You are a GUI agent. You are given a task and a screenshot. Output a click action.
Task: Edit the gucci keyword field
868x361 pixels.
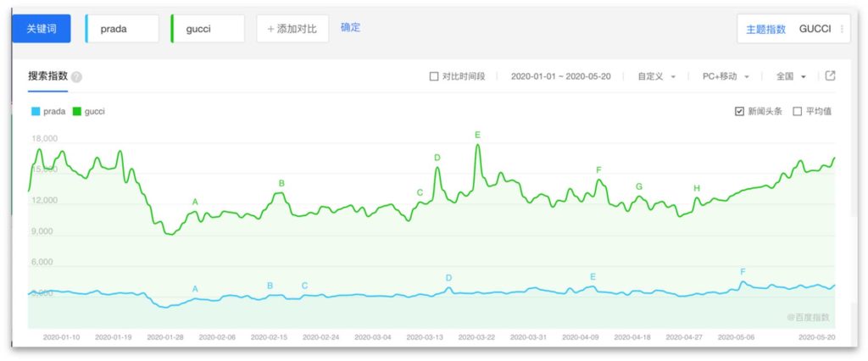pos(208,29)
